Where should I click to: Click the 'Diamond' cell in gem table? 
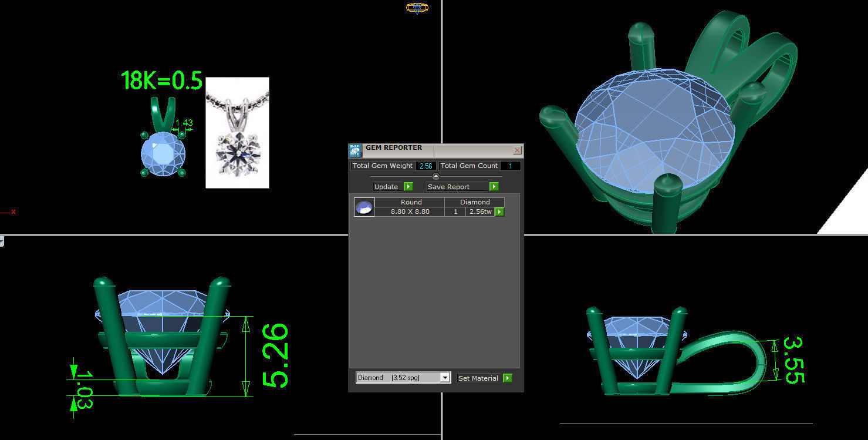coord(474,202)
